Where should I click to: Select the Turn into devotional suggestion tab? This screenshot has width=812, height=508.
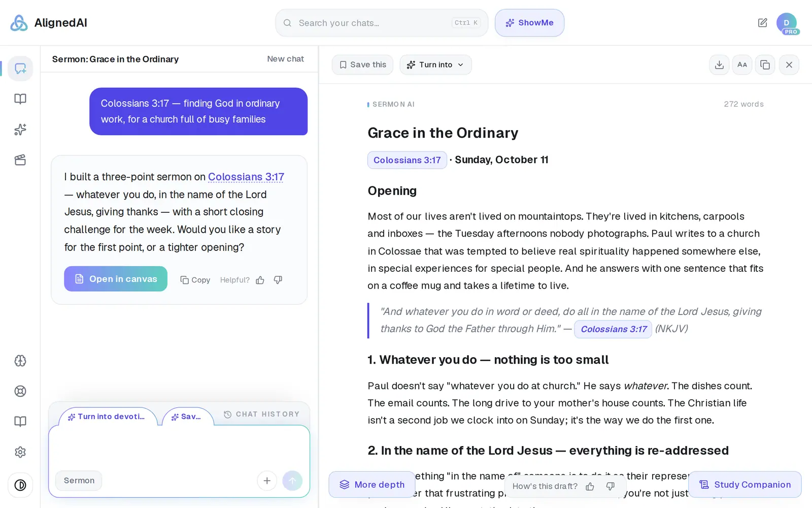point(107,417)
